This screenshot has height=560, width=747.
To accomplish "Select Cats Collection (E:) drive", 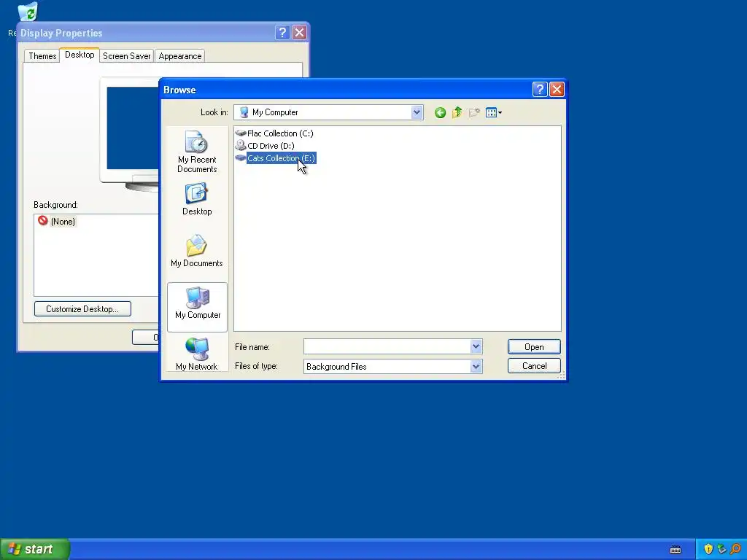I will 276,158.
